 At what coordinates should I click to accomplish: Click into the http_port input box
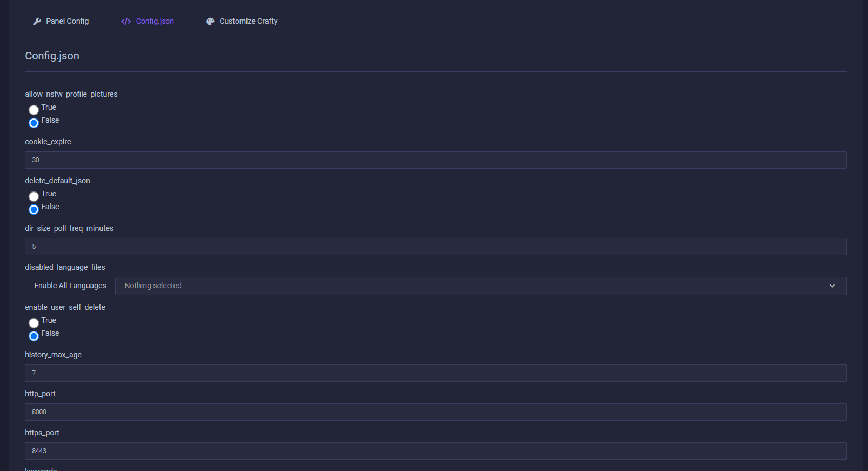(436, 412)
